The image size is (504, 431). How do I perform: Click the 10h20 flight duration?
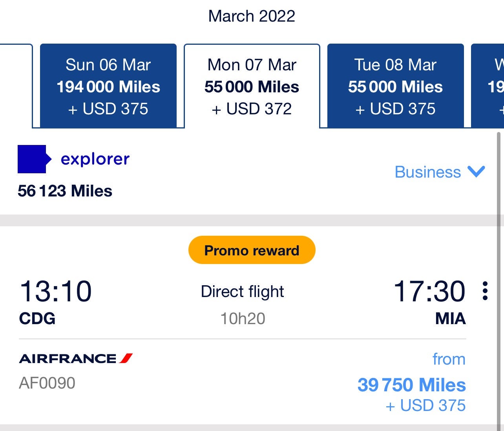243,319
